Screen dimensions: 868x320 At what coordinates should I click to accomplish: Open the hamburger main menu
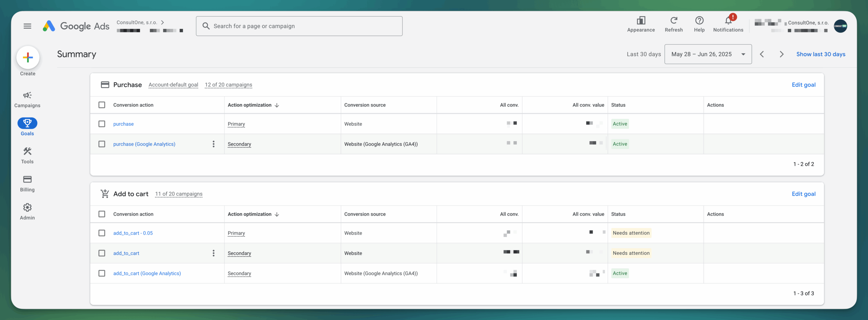27,26
